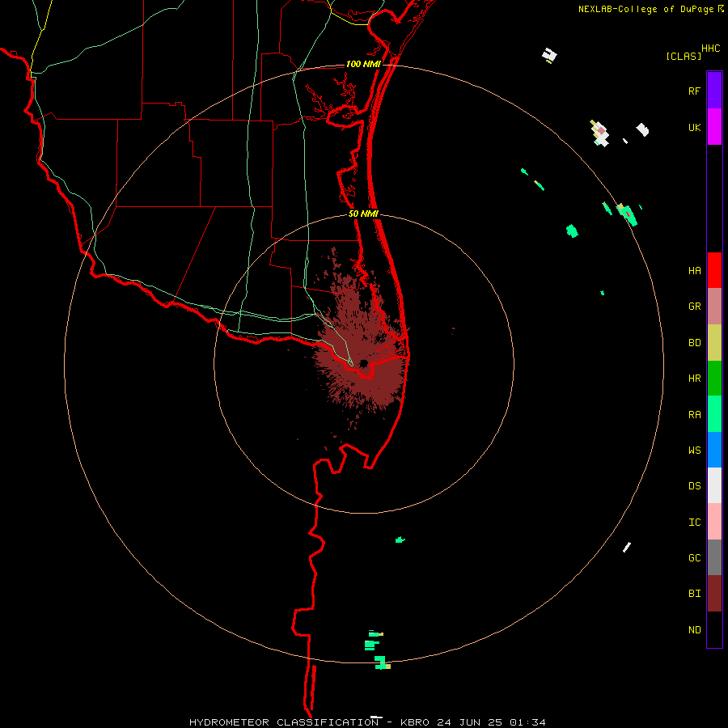Click the magenta UK legend swatch

pos(714,126)
